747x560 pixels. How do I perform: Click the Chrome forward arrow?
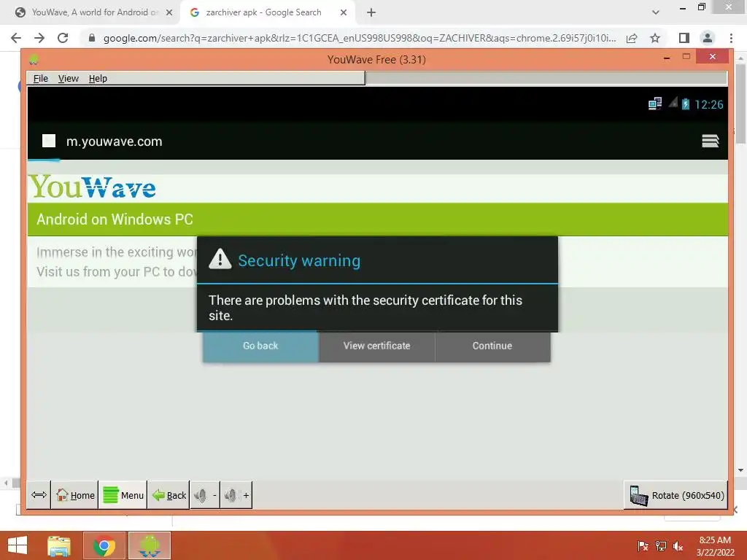pos(39,38)
